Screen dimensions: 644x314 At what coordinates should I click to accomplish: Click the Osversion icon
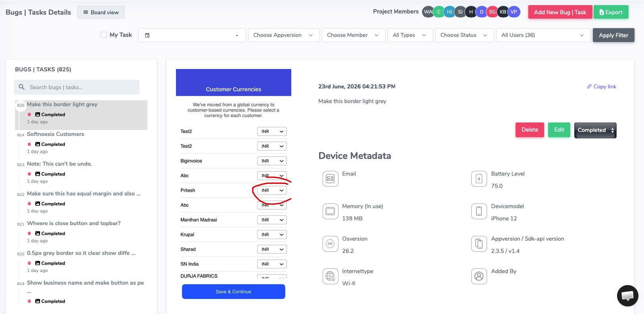(330, 244)
